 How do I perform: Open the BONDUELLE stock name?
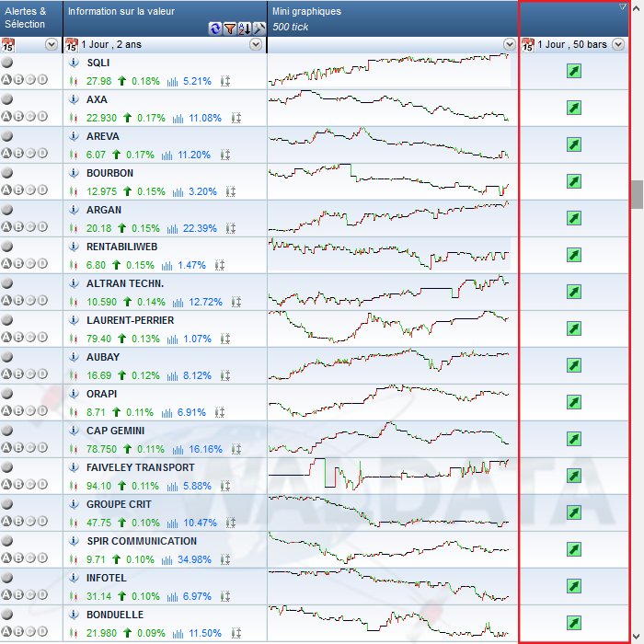(115, 615)
